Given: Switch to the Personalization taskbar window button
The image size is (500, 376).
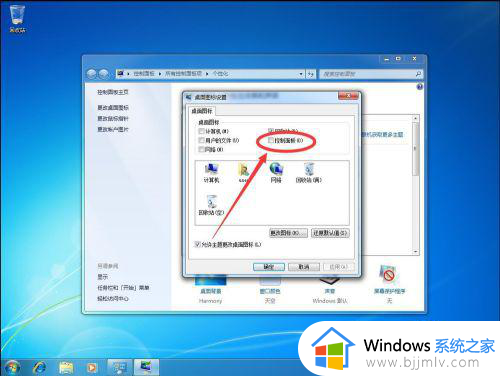Looking at the screenshot, I should click(x=120, y=367).
